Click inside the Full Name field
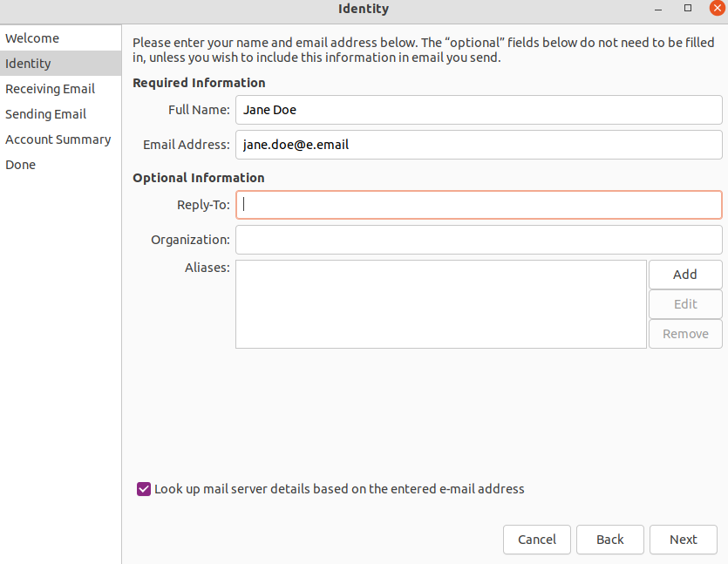This screenshot has height=564, width=728. 478,110
